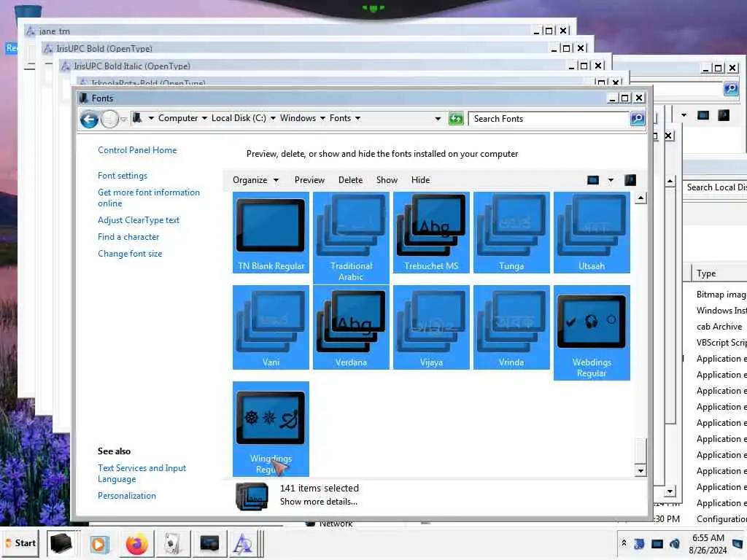This screenshot has height=560, width=747.
Task: Click the Search Fonts input field
Action: tap(549, 119)
